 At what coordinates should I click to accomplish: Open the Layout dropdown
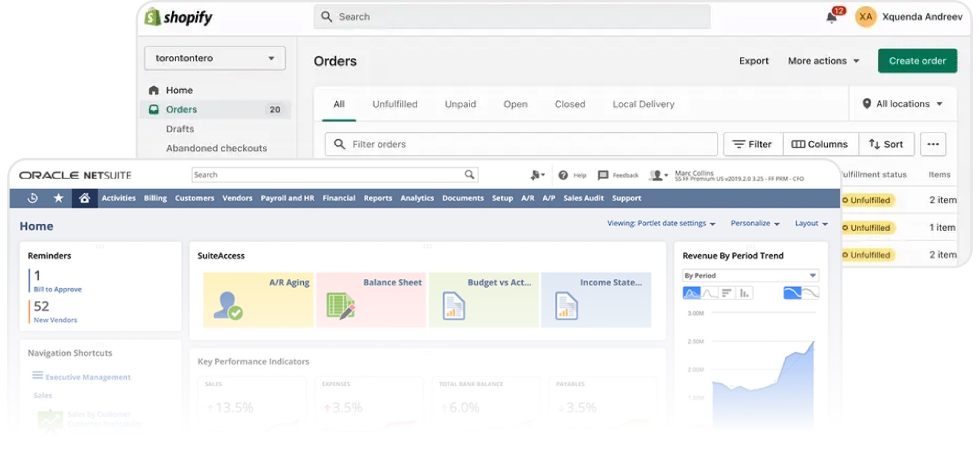point(811,223)
